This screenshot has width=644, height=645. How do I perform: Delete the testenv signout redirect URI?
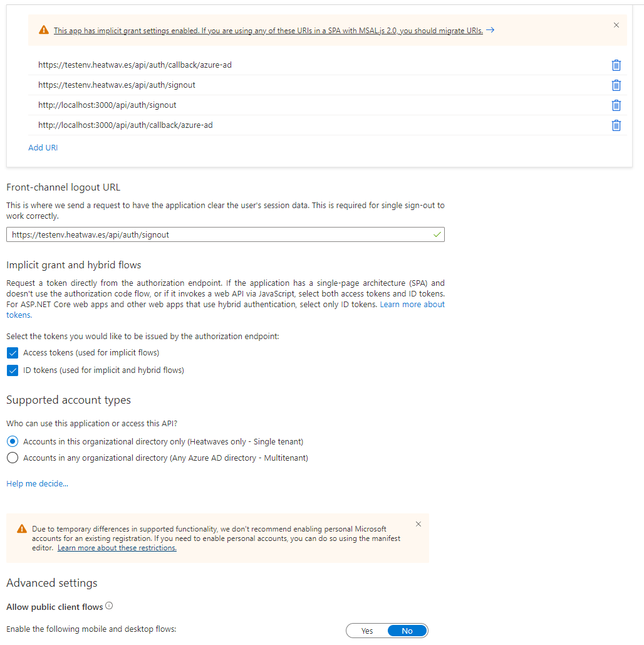(616, 85)
